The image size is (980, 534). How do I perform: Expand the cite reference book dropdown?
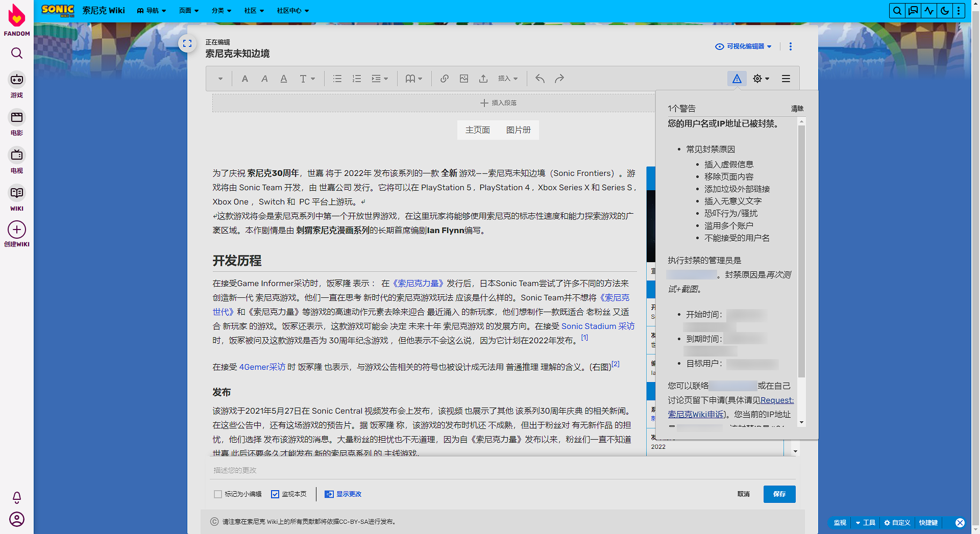[414, 79]
